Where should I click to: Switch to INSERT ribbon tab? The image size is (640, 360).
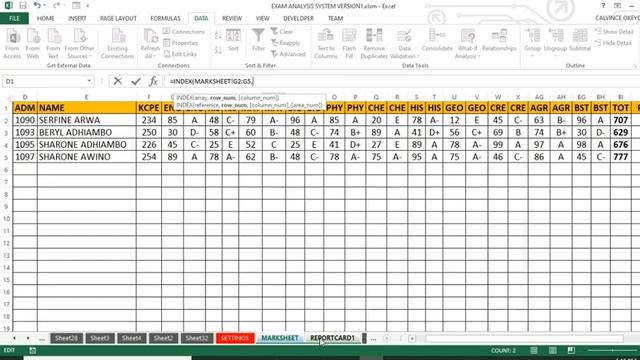(77, 18)
